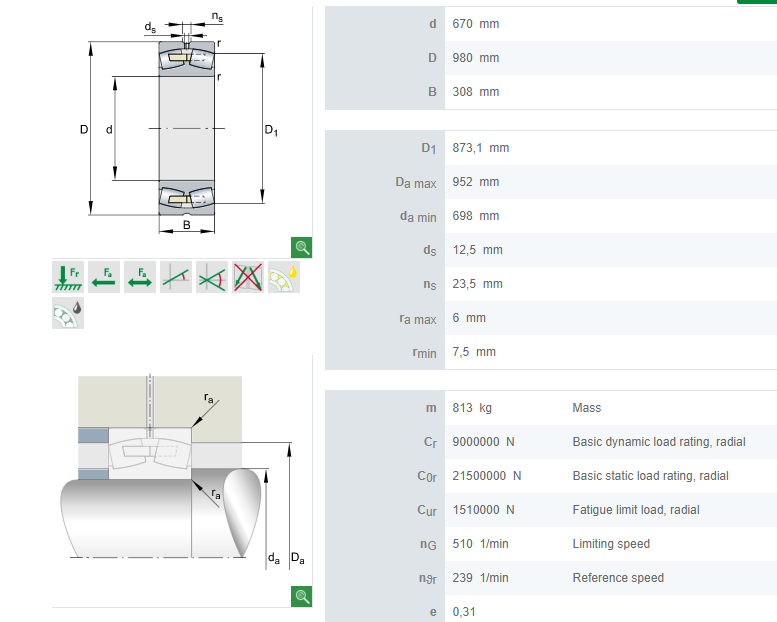
Task: Enlarge the bearing dimension drawing with magnifier
Action: [302, 248]
